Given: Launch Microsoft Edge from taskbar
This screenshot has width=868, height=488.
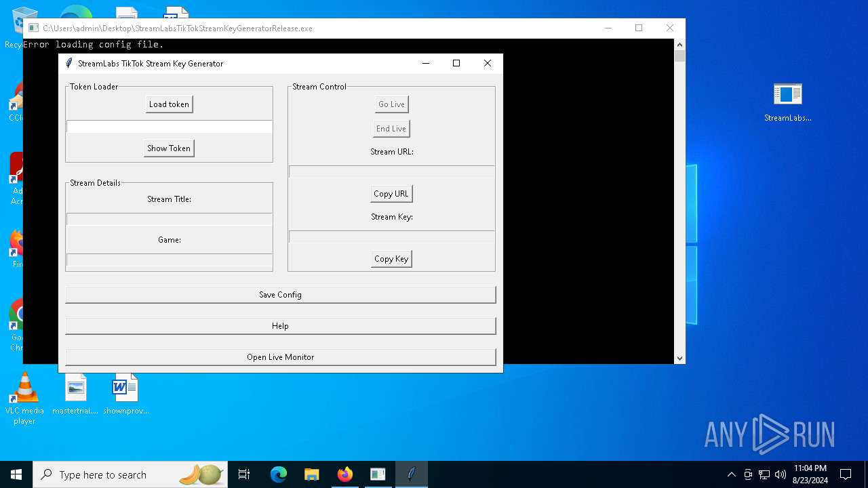Looking at the screenshot, I should (x=279, y=474).
